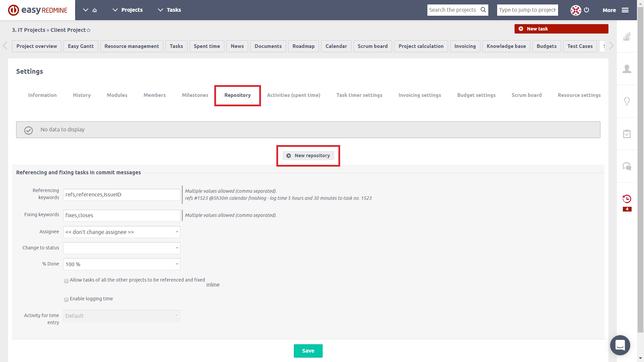Open the hamburger menu beside More
The image size is (644, 362).
[x=625, y=10]
